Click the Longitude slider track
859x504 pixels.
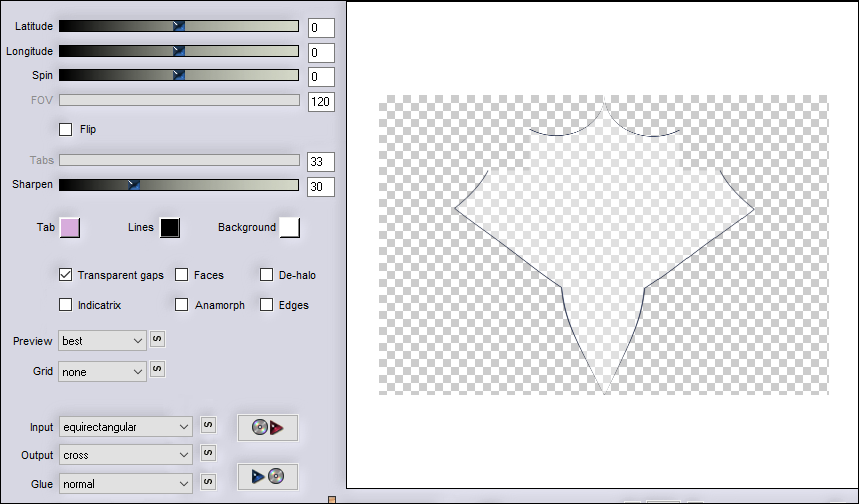coord(179,51)
